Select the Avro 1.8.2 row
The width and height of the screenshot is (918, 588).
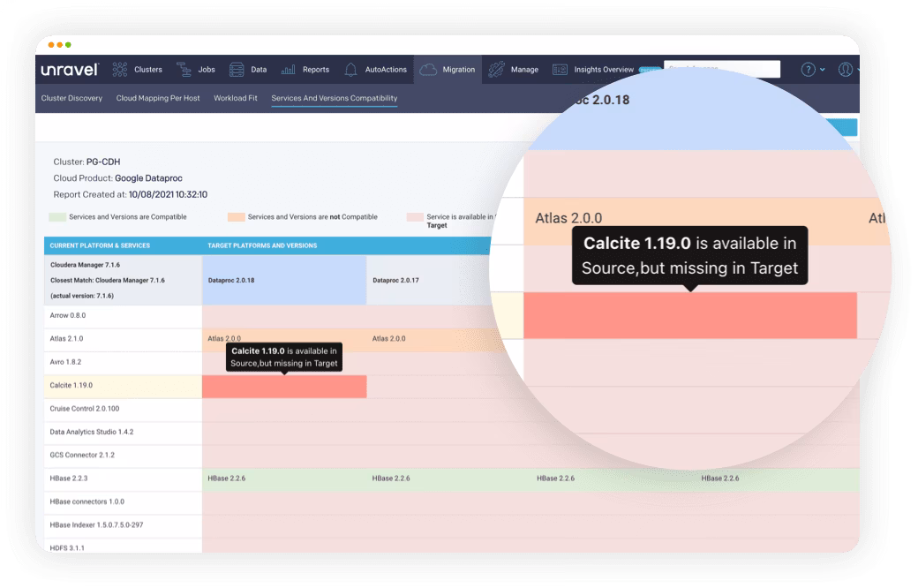pos(123,363)
